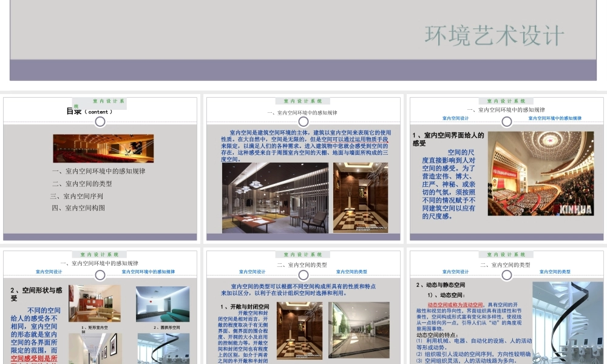607x364 pixels.
Task: Select the 圆拱形空间 lounge photo
Action: pyautogui.click(x=163, y=304)
